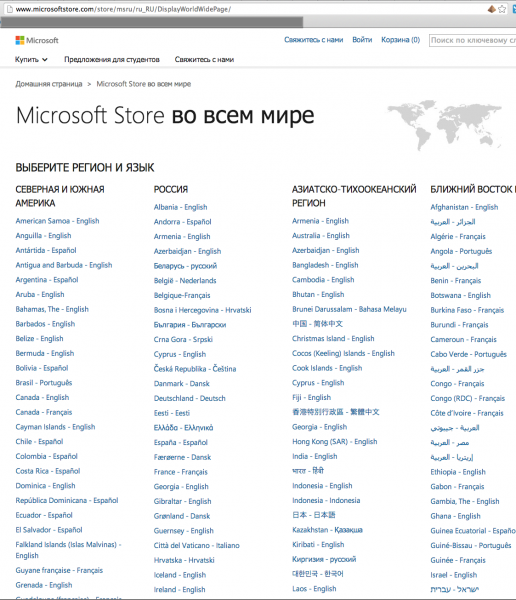516x600 pixels.
Task: Select Christmas Island - English
Action: pyautogui.click(x=333, y=339)
